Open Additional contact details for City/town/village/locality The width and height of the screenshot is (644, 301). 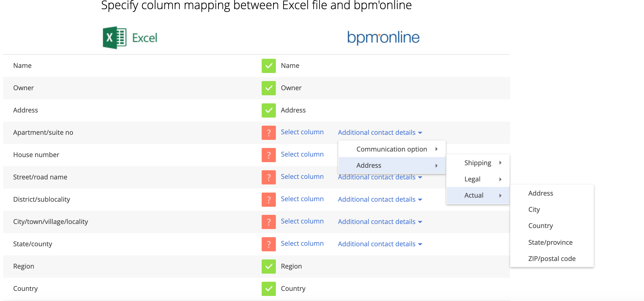[x=380, y=222]
